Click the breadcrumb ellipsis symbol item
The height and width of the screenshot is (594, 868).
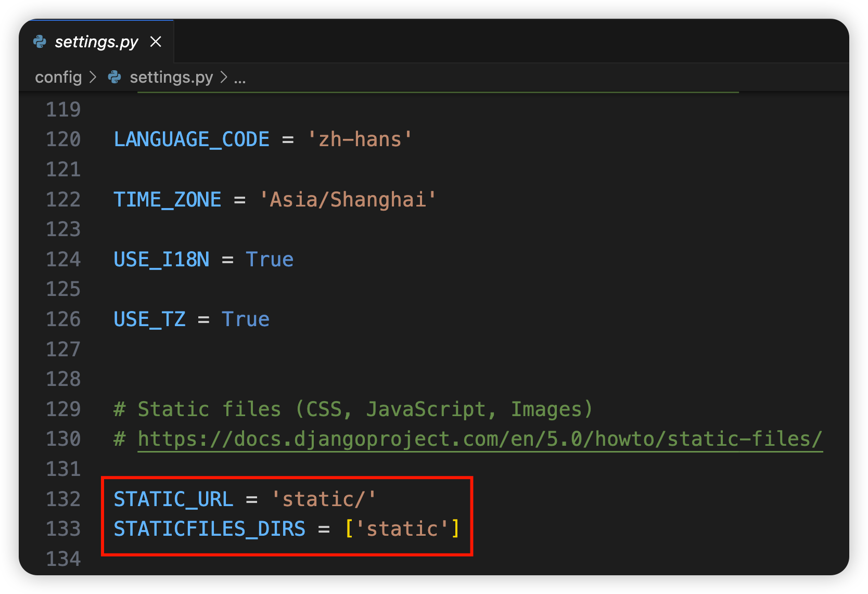pyautogui.click(x=240, y=78)
